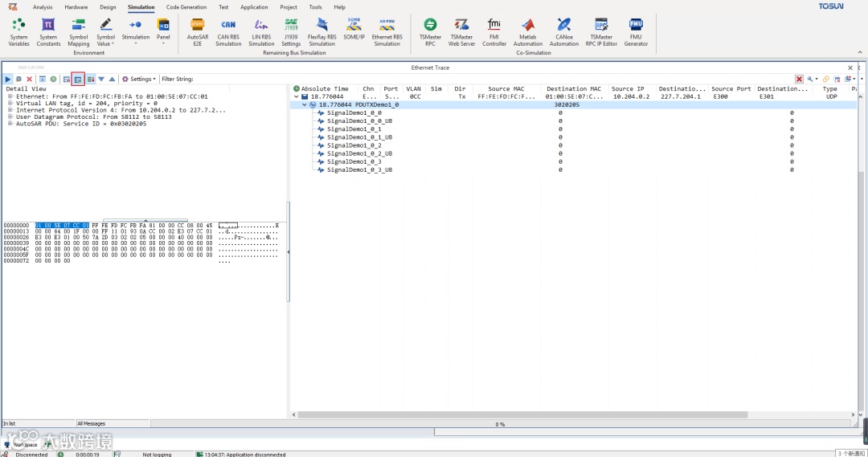
Task: Open TSMaster RPC IP Editor
Action: [601, 32]
